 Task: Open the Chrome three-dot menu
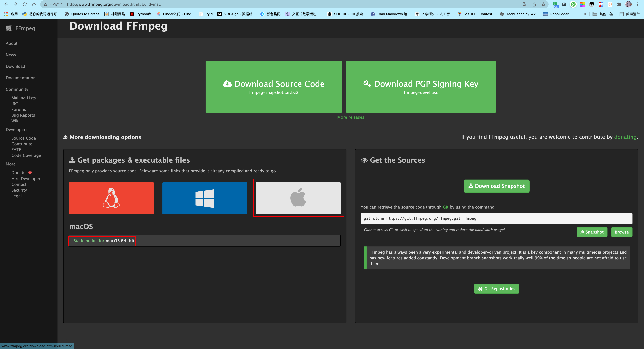click(x=638, y=4)
